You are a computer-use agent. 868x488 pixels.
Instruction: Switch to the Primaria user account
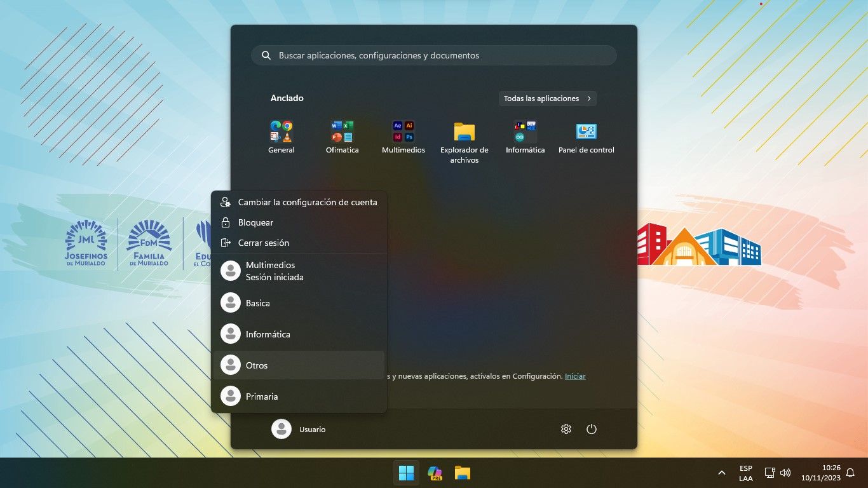click(x=299, y=396)
